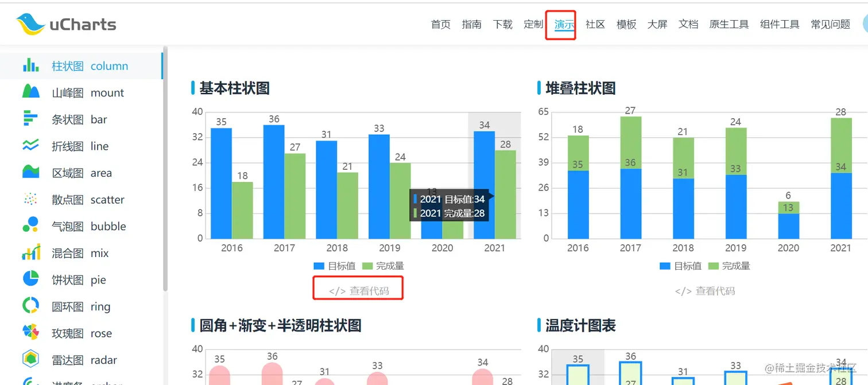Image resolution: width=868 pixels, height=385 pixels.
Task: View code for 堆叠柱状图 chart
Action: tap(705, 291)
